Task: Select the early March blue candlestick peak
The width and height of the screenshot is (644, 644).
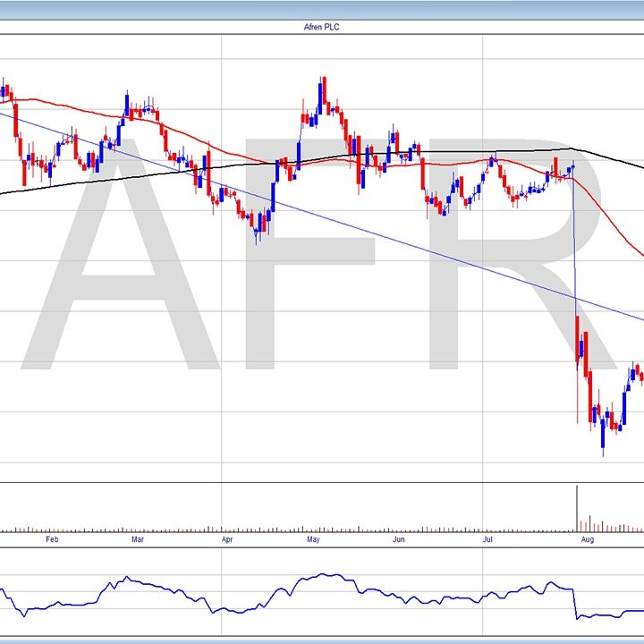Action: point(127,105)
